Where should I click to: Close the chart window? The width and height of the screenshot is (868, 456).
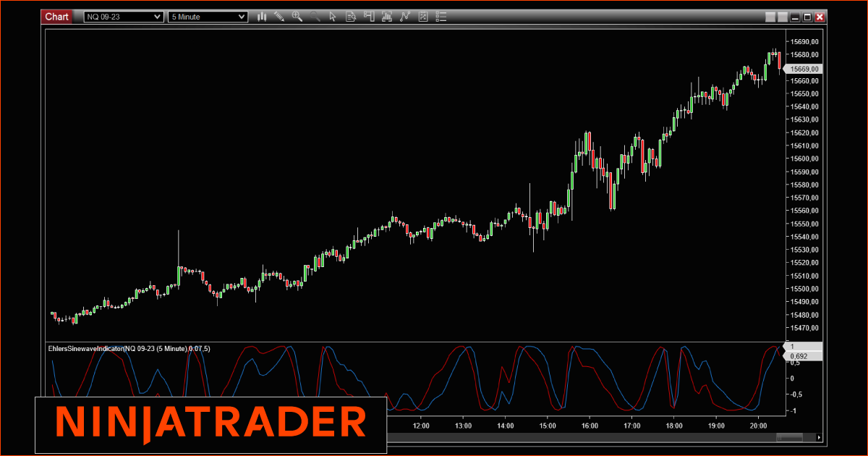pos(820,17)
